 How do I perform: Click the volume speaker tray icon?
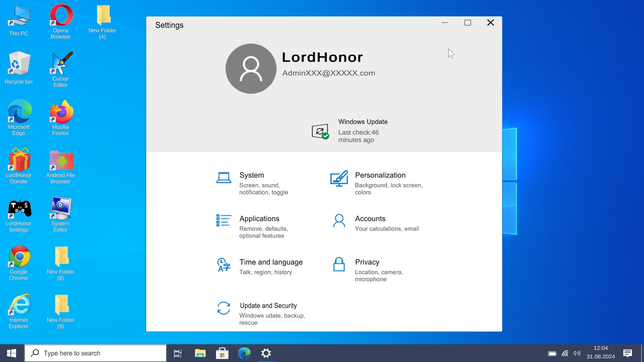(577, 353)
